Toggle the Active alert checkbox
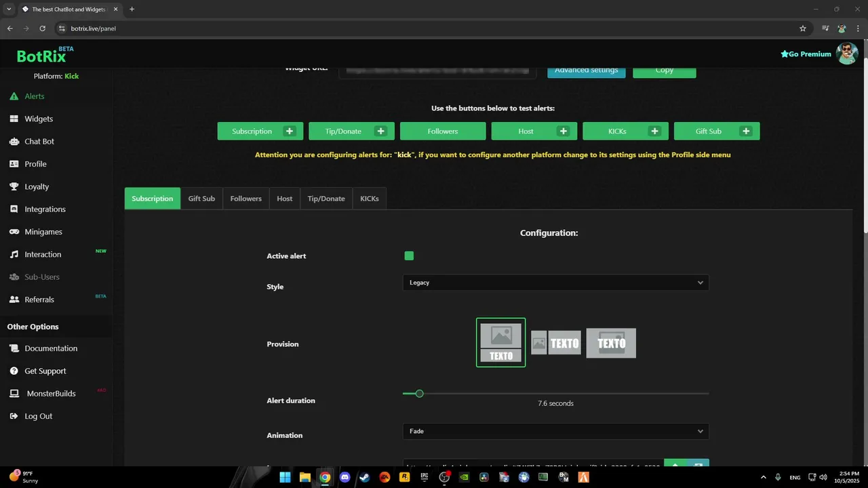868x488 pixels. [x=409, y=256]
